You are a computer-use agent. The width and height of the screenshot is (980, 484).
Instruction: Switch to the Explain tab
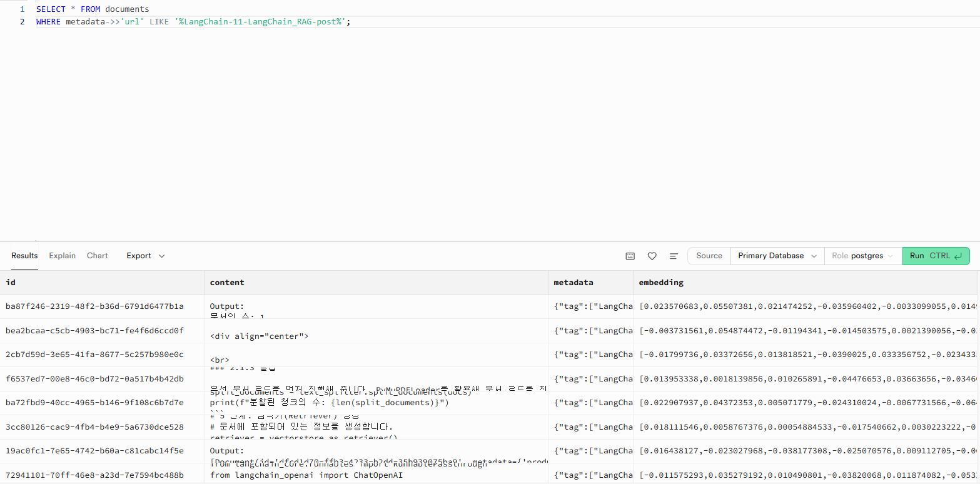click(63, 256)
